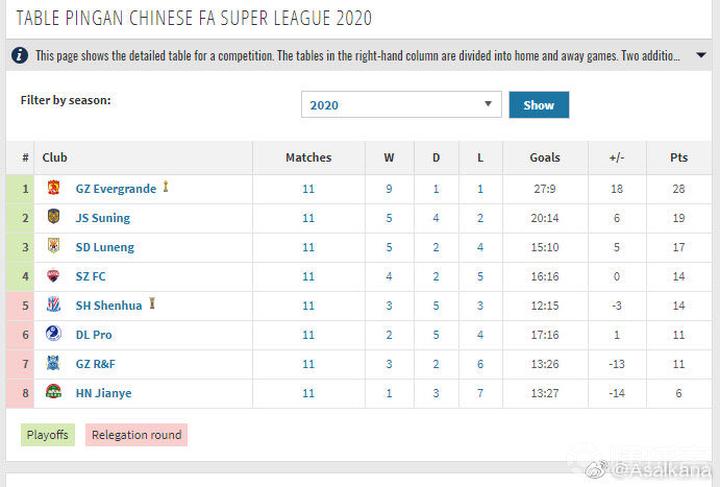
Task: Click the DL Pro club crest icon
Action: click(x=54, y=334)
